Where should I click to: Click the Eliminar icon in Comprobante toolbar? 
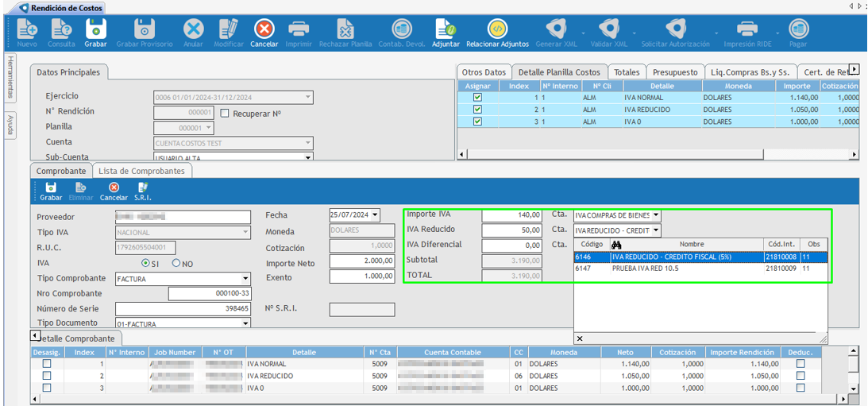[80, 188]
